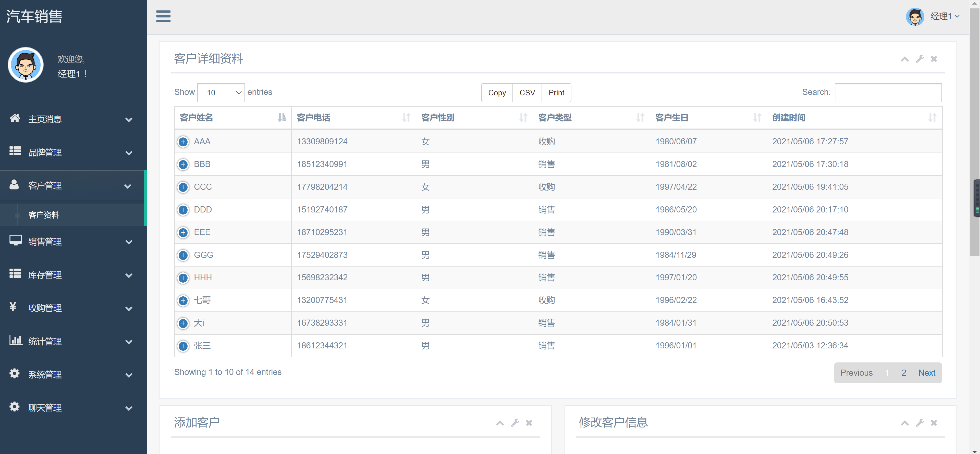Open the 品牌管理 menu label

(x=45, y=153)
